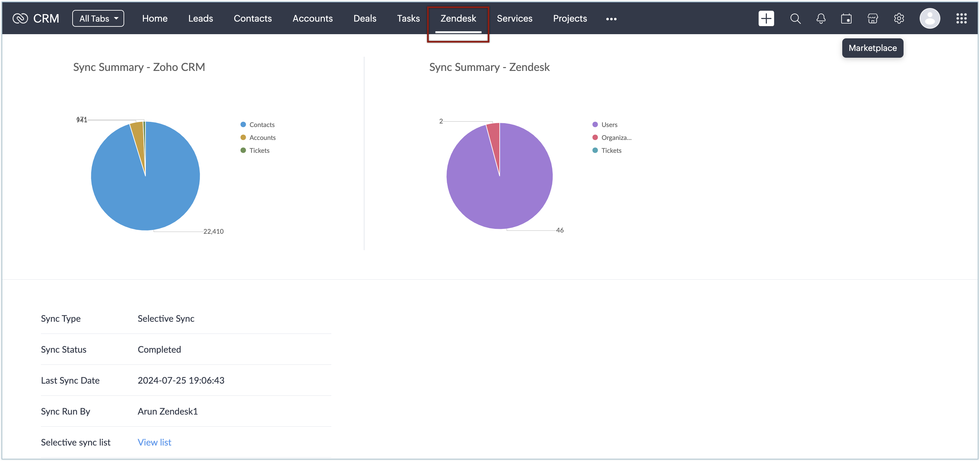Toggle Users legend in Zendesk chart

tap(609, 125)
